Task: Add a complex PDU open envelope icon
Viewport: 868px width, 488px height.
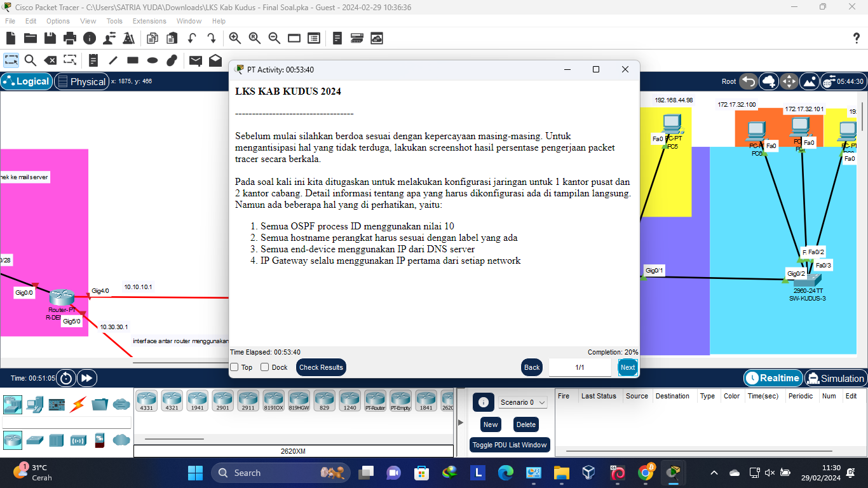Action: (215, 60)
